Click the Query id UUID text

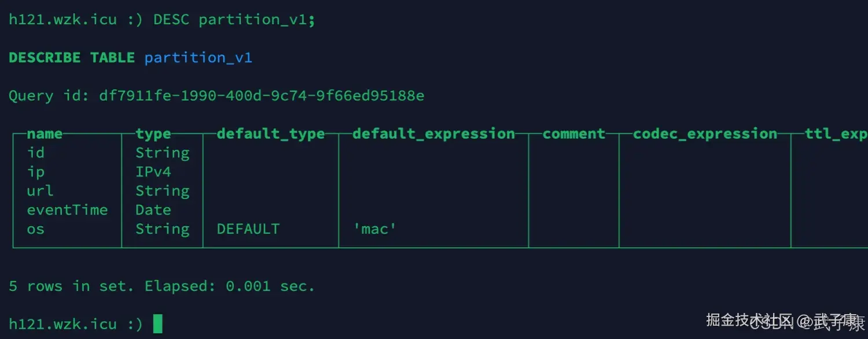262,95
